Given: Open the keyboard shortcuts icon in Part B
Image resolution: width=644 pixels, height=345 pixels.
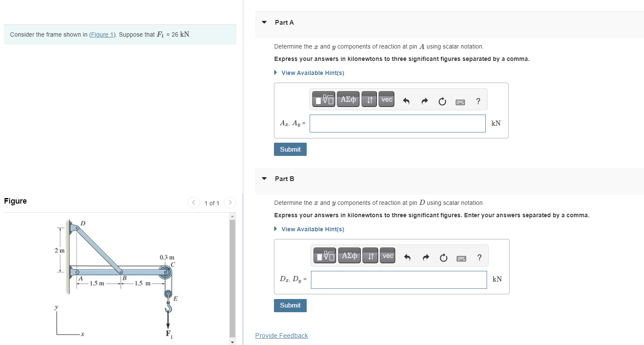Looking at the screenshot, I should [461, 257].
